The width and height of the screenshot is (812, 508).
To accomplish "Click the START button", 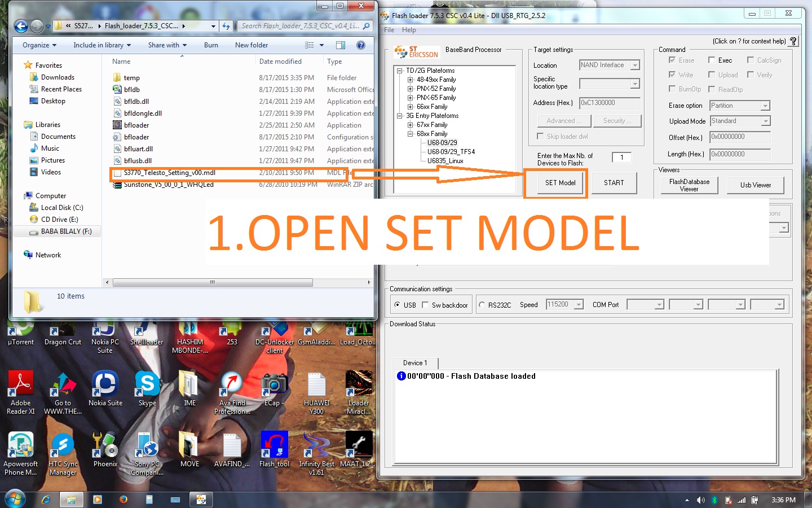I will (x=614, y=183).
